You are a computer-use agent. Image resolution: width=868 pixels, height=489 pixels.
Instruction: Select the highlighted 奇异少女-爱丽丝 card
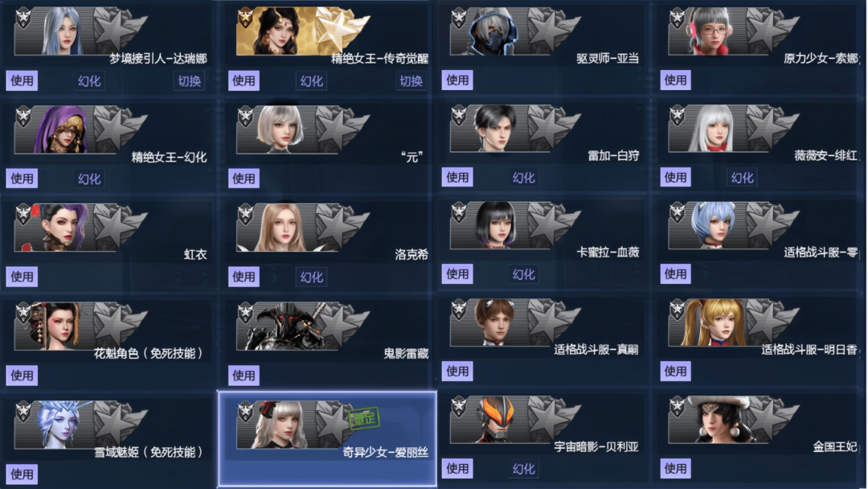[x=327, y=438]
